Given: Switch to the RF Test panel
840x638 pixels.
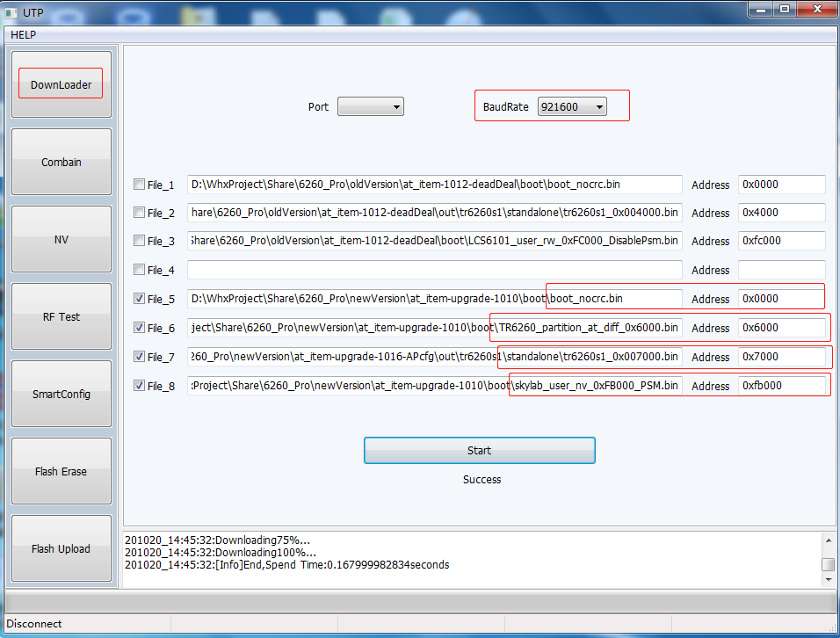Looking at the screenshot, I should (62, 316).
